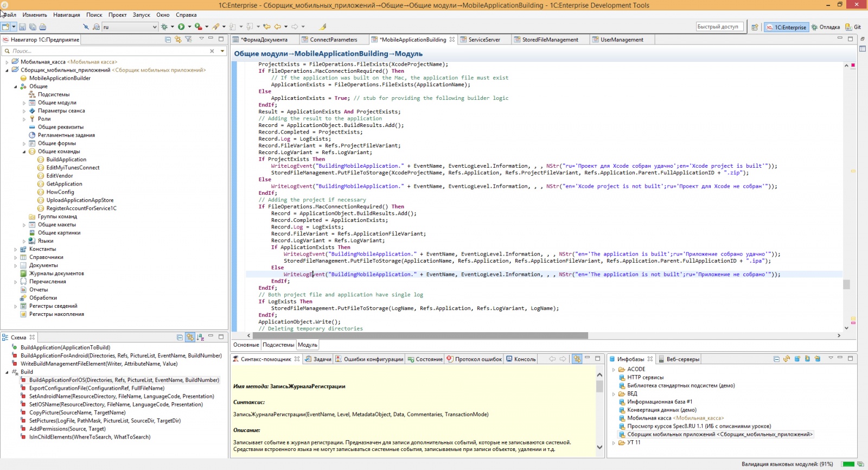The height and width of the screenshot is (470, 868).
Task: Toggle link button in Синтакс-помощник panel
Action: pos(577,359)
